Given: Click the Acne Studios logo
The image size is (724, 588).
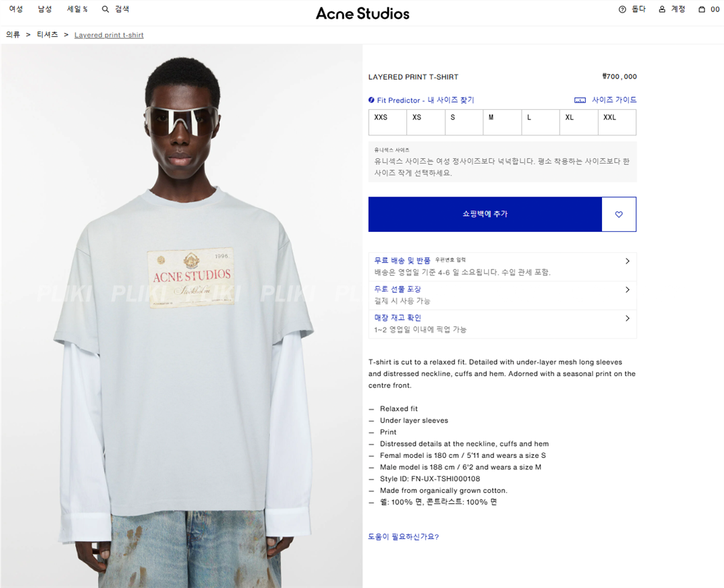Looking at the screenshot, I should point(363,13).
